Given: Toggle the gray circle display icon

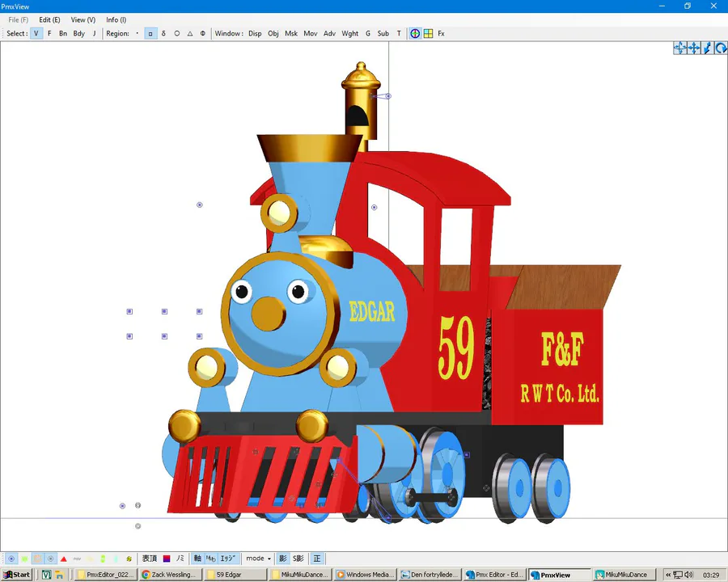Looking at the screenshot, I should [51, 559].
